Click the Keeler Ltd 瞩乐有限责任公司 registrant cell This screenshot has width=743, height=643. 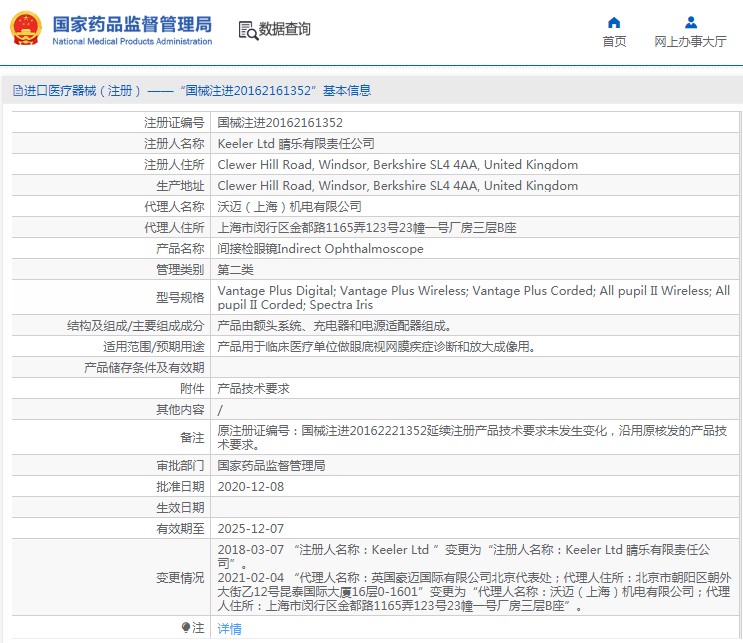(x=295, y=144)
